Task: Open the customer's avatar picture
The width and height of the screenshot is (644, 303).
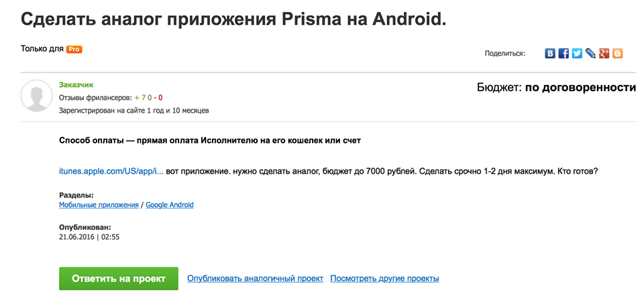Action: [36, 96]
